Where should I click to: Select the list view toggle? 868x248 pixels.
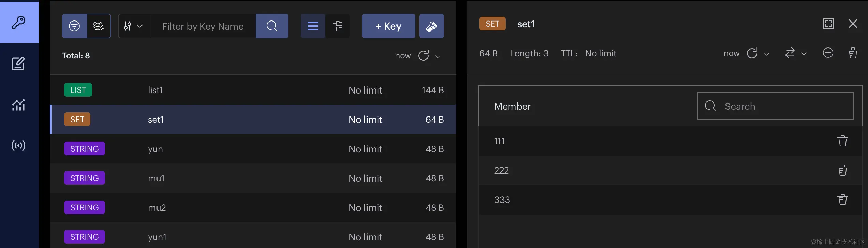pyautogui.click(x=313, y=26)
